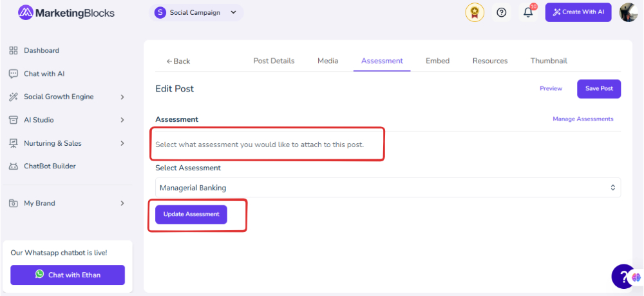The image size is (644, 296).
Task: Open the notifications bell icon
Action: pyautogui.click(x=528, y=12)
